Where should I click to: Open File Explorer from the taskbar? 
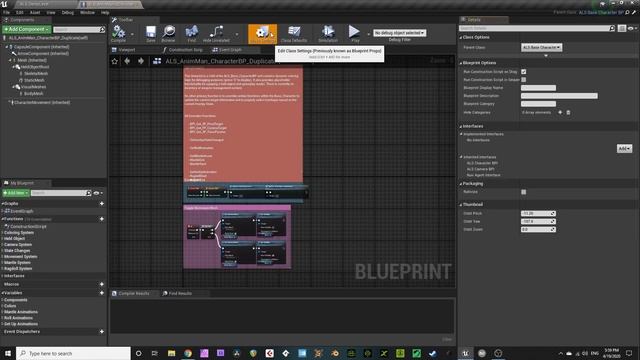[171, 353]
